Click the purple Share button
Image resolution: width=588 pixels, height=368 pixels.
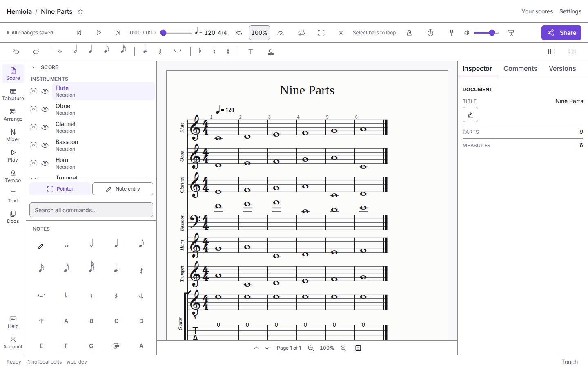click(x=561, y=33)
